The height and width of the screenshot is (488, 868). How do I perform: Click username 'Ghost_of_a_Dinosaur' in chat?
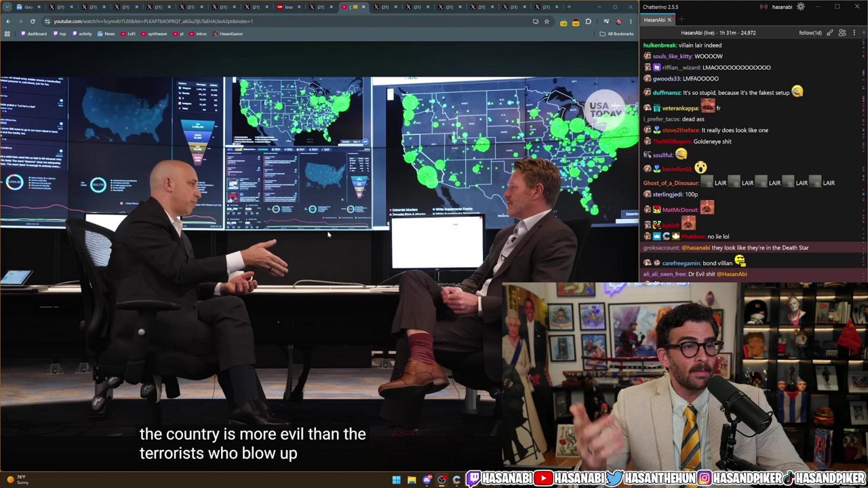tap(671, 183)
